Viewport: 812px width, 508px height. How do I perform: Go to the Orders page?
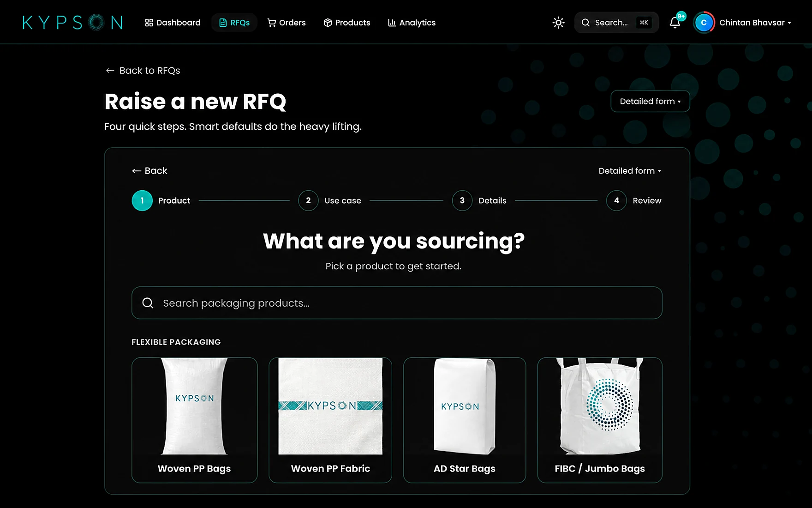287,23
